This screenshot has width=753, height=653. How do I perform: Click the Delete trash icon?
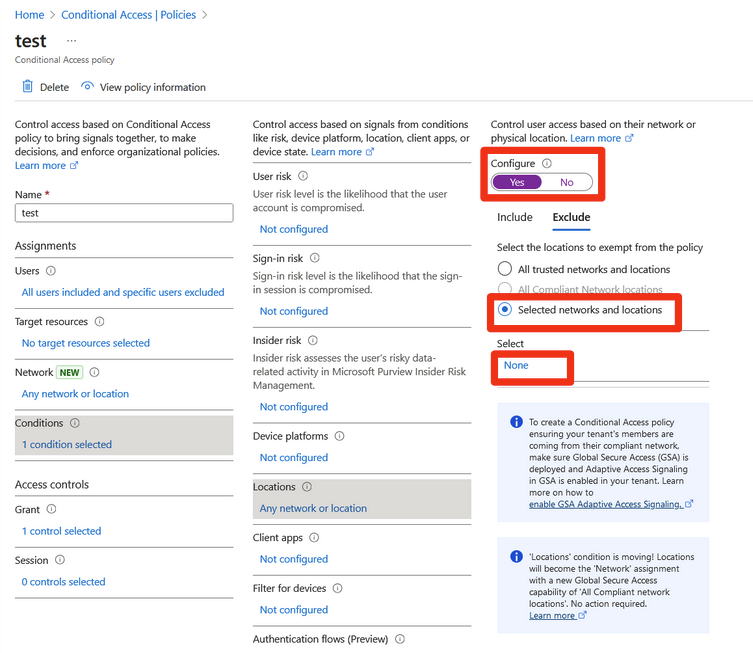pyautogui.click(x=27, y=87)
